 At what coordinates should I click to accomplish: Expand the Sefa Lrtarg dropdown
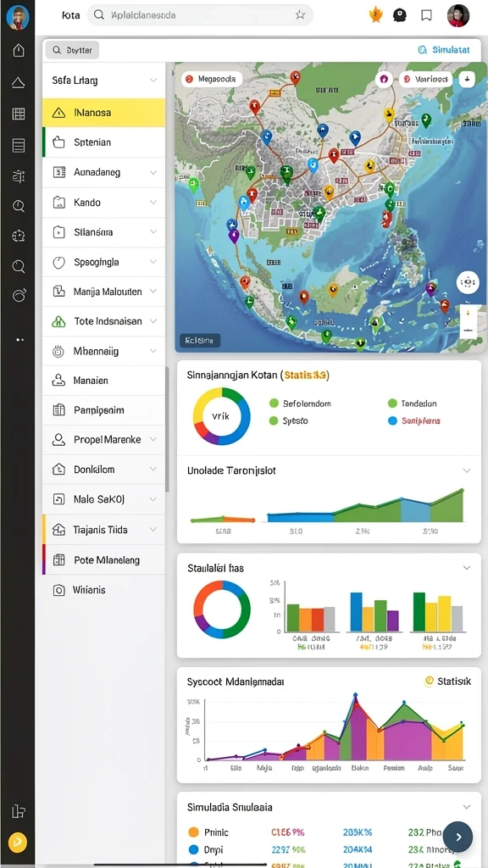pos(153,81)
